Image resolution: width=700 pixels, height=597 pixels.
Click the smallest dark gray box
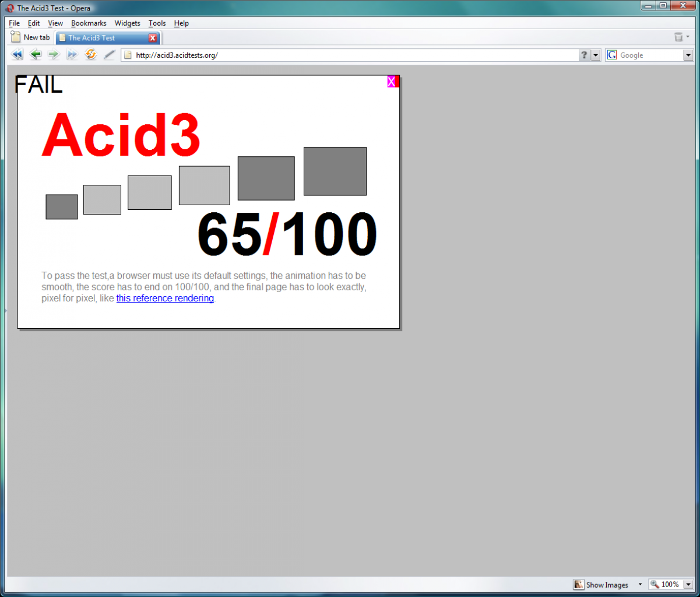tap(62, 207)
